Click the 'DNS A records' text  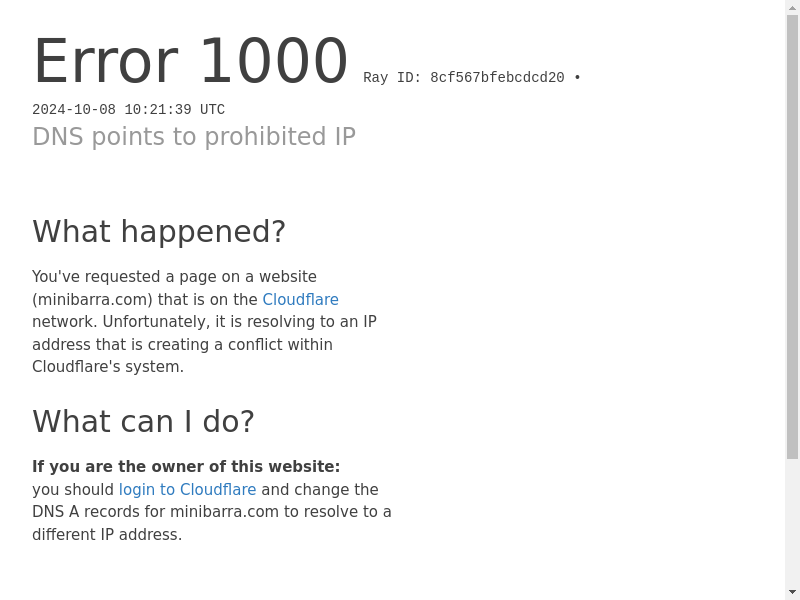click(x=85, y=512)
